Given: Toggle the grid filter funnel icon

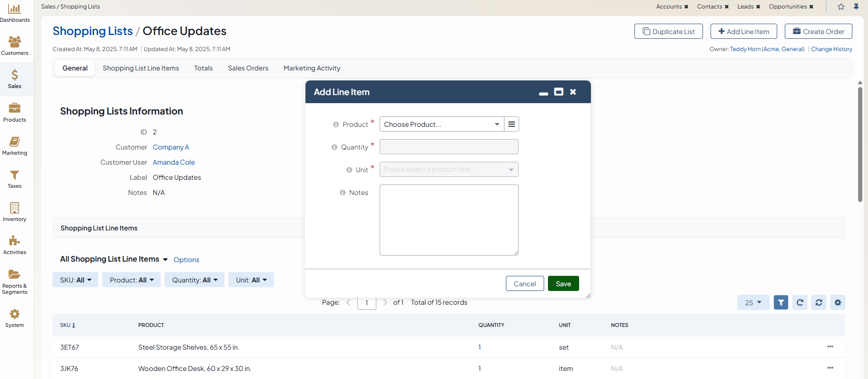Looking at the screenshot, I should point(781,302).
